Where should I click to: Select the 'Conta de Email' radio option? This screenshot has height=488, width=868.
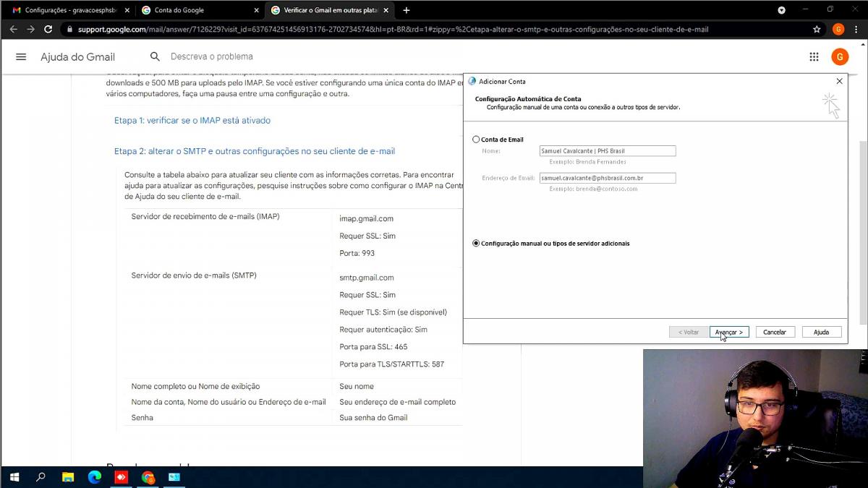point(476,140)
